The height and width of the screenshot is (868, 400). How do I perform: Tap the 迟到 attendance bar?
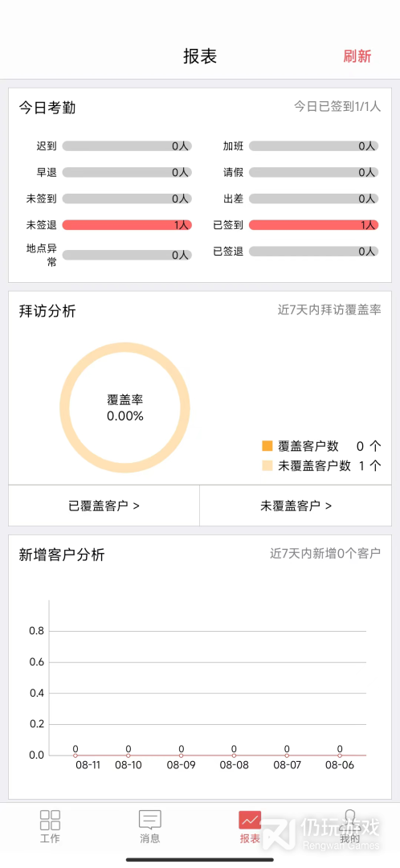click(127, 146)
